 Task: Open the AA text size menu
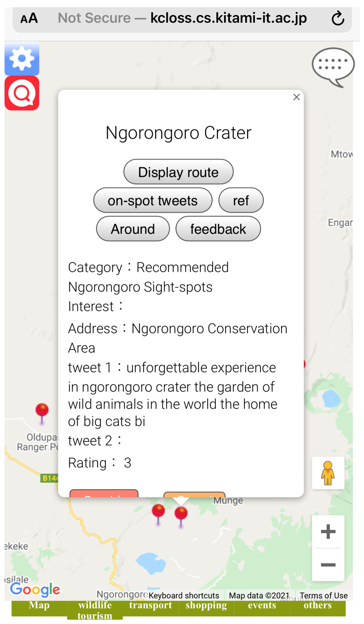[x=29, y=18]
